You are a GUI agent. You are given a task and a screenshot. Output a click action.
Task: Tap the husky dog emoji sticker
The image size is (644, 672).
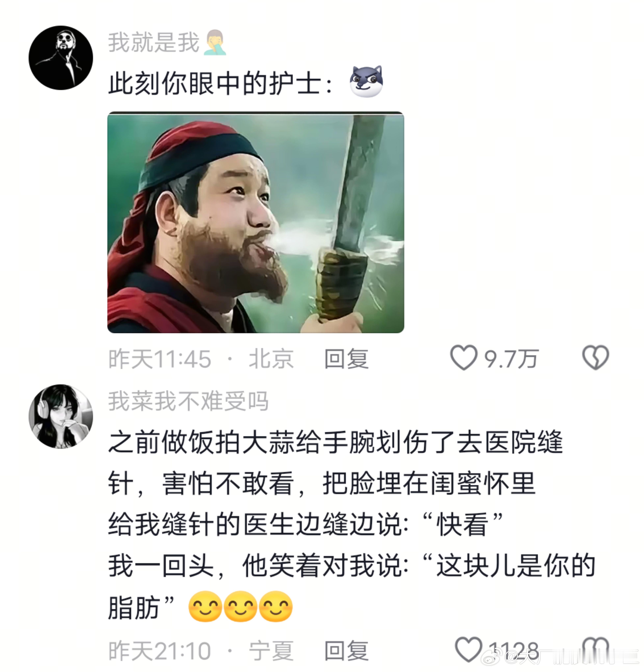(x=366, y=82)
